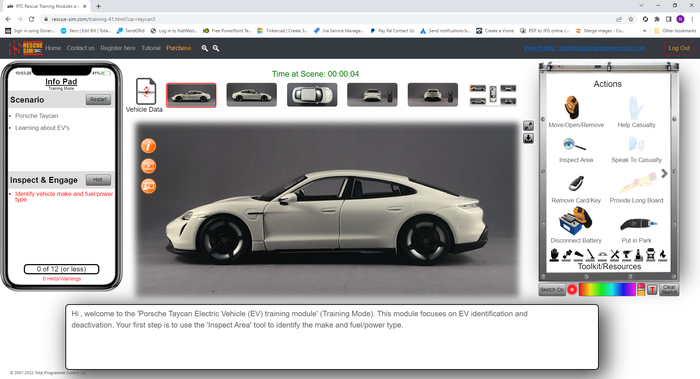
Task: Open the Vehicle Data document icon
Action: pyautogui.click(x=146, y=92)
